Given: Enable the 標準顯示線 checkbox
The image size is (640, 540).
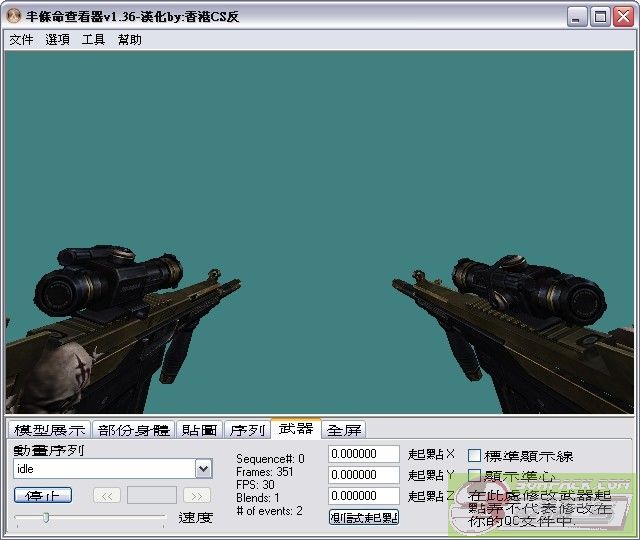Looking at the screenshot, I should coord(475,456).
